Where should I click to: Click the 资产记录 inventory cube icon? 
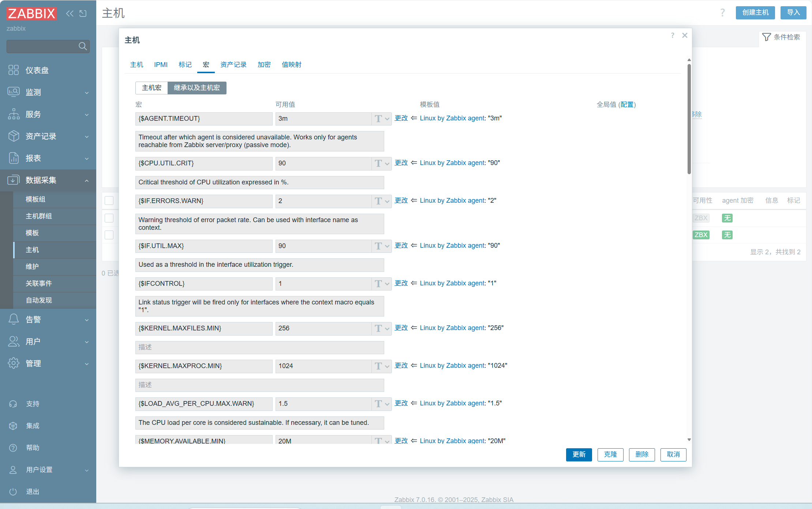click(x=14, y=136)
